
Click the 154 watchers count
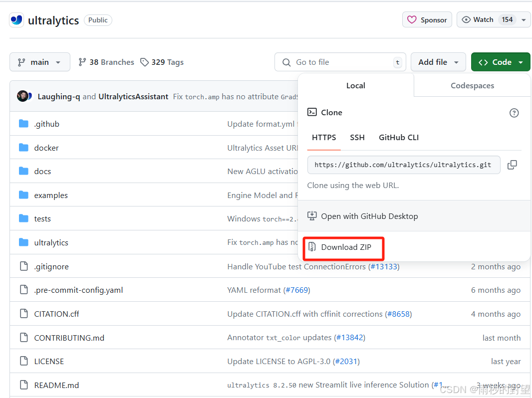point(507,19)
